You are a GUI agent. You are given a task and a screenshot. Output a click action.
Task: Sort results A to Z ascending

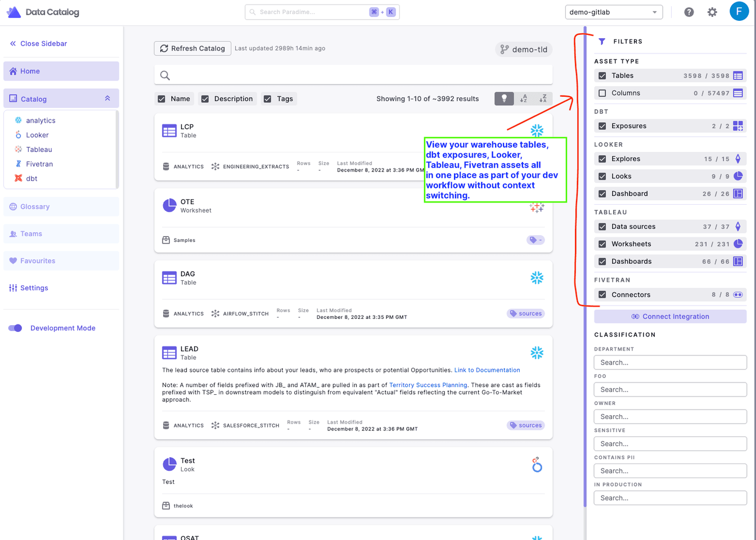click(x=523, y=98)
